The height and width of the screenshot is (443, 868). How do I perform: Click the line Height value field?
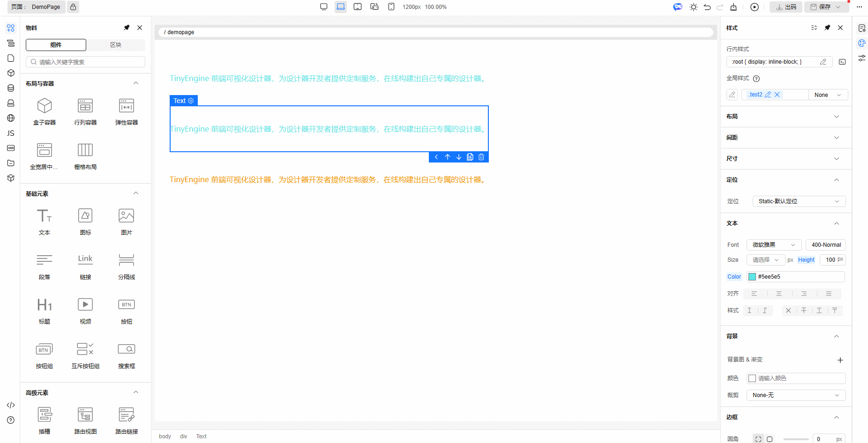[833, 260]
